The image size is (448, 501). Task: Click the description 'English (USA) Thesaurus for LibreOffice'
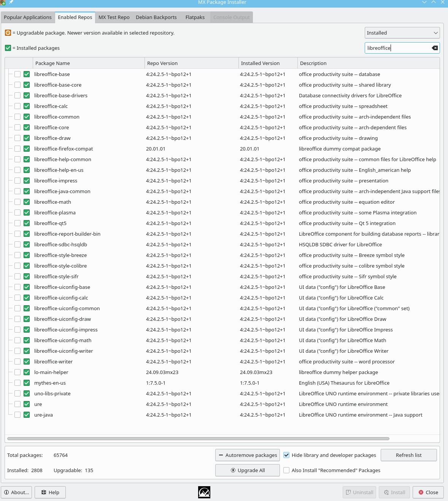point(344,383)
